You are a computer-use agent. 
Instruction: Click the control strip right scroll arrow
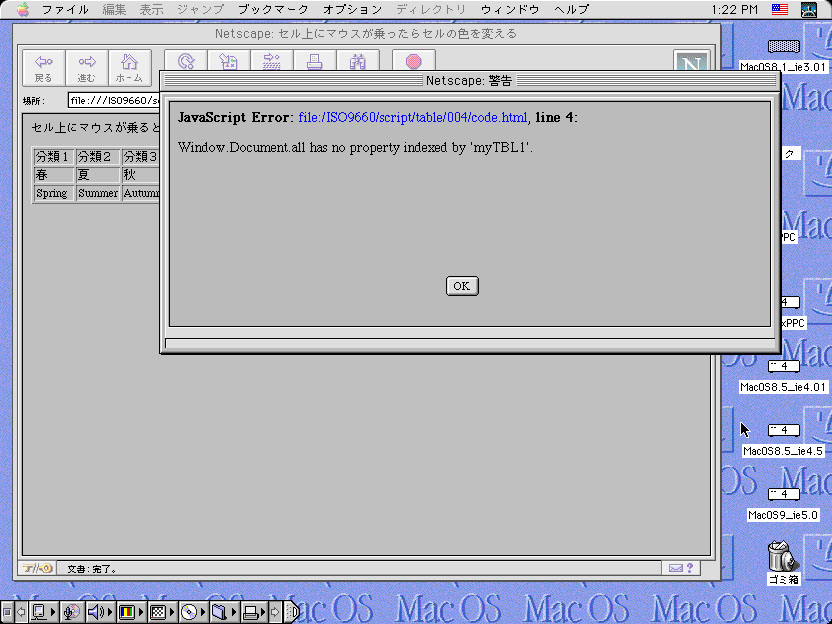click(x=275, y=612)
